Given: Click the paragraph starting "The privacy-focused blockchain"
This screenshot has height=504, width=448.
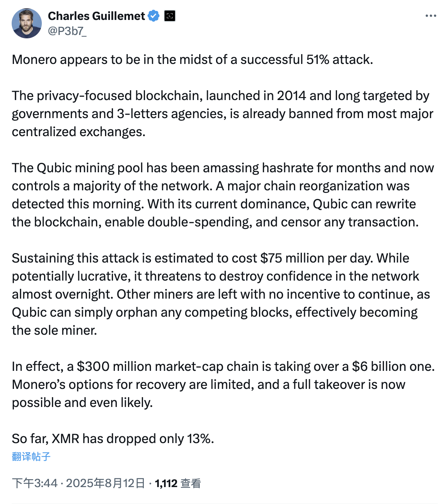Looking at the screenshot, I should [x=222, y=114].
